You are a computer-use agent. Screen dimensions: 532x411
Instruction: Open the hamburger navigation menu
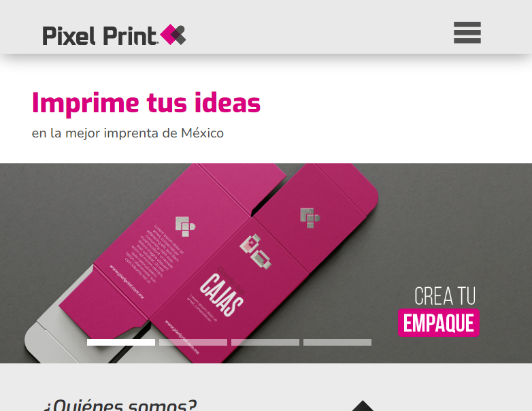(x=467, y=33)
